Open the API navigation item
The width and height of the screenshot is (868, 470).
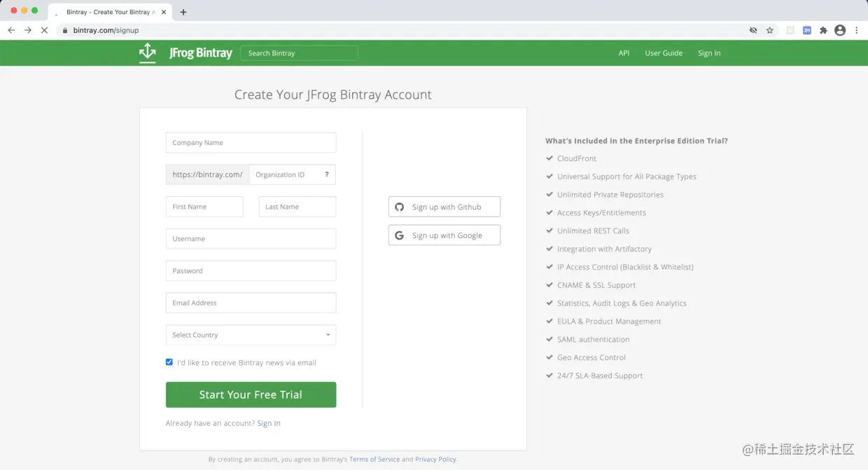click(624, 53)
